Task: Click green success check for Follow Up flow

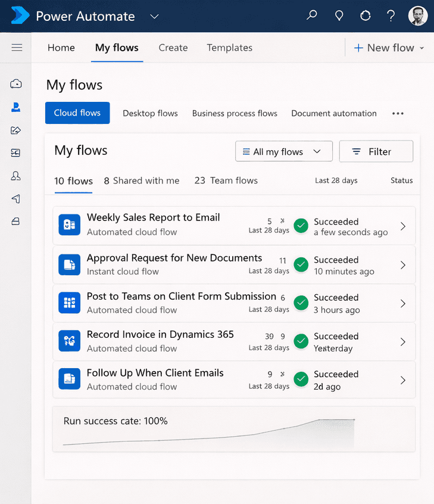Action: [301, 379]
